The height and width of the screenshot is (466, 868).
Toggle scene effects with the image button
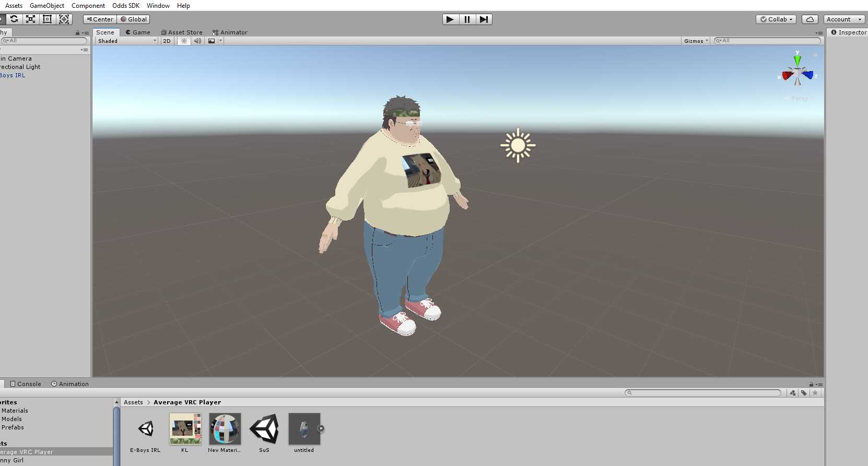pos(212,41)
